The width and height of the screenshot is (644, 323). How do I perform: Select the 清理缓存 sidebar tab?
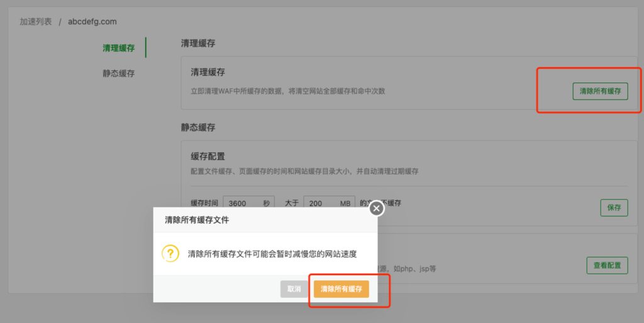tap(119, 48)
